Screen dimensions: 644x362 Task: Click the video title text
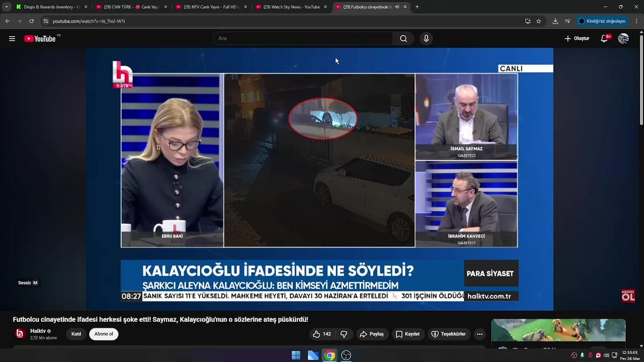click(160, 319)
